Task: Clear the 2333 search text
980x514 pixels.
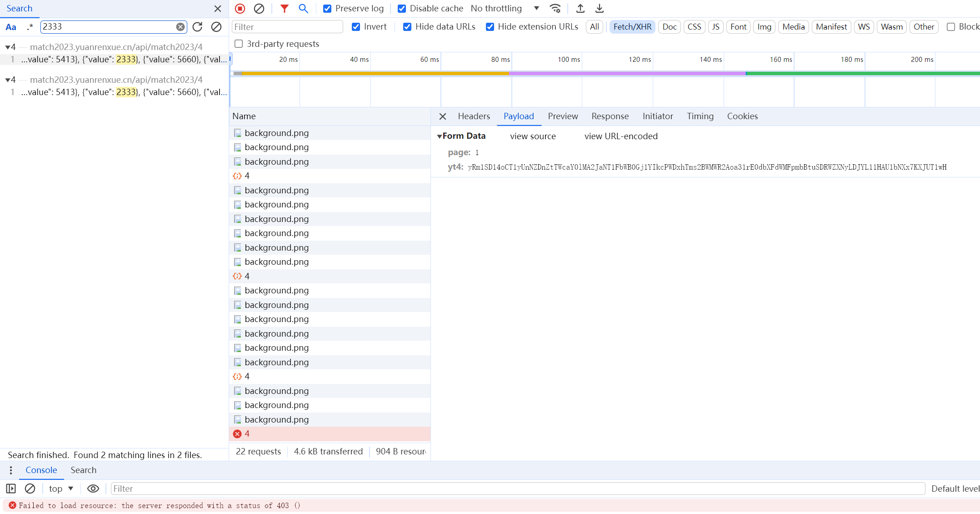Action: pos(180,27)
